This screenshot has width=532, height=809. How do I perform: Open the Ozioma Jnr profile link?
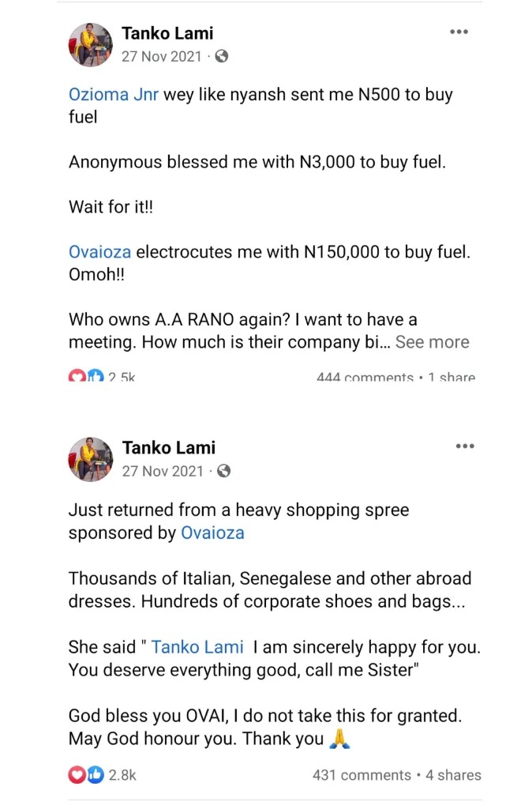coord(114,95)
